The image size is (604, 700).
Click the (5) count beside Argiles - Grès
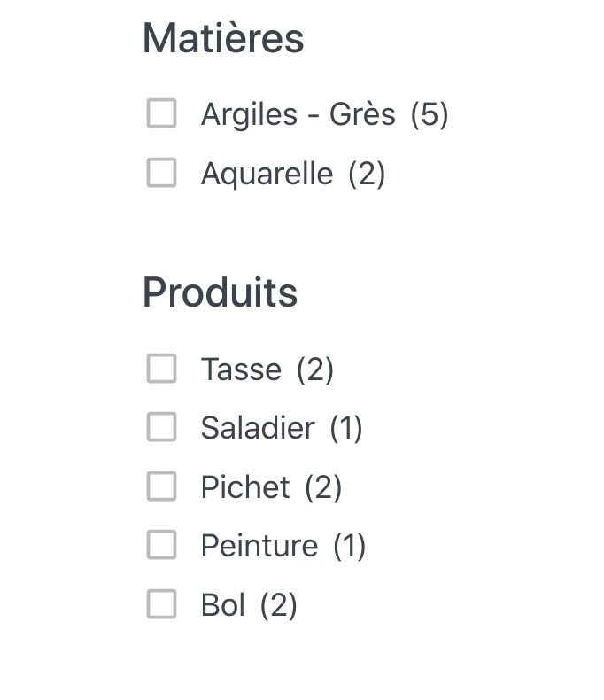tap(430, 115)
